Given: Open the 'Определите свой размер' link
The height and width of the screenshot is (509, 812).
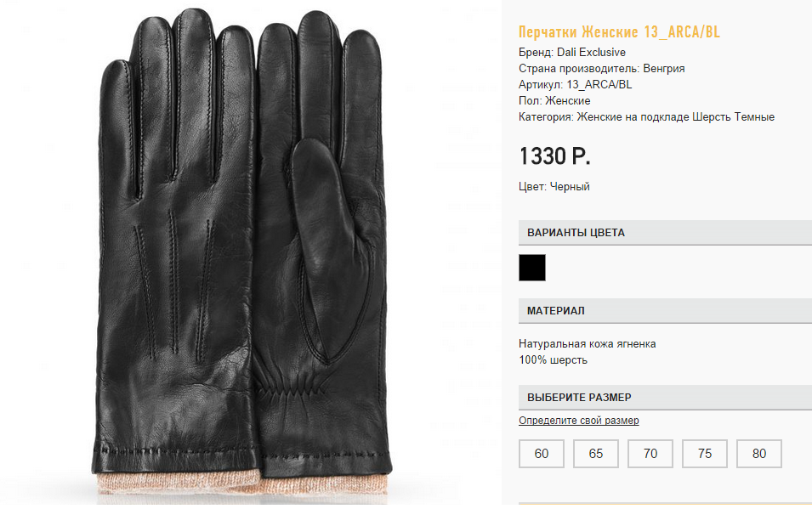Looking at the screenshot, I should click(x=578, y=421).
